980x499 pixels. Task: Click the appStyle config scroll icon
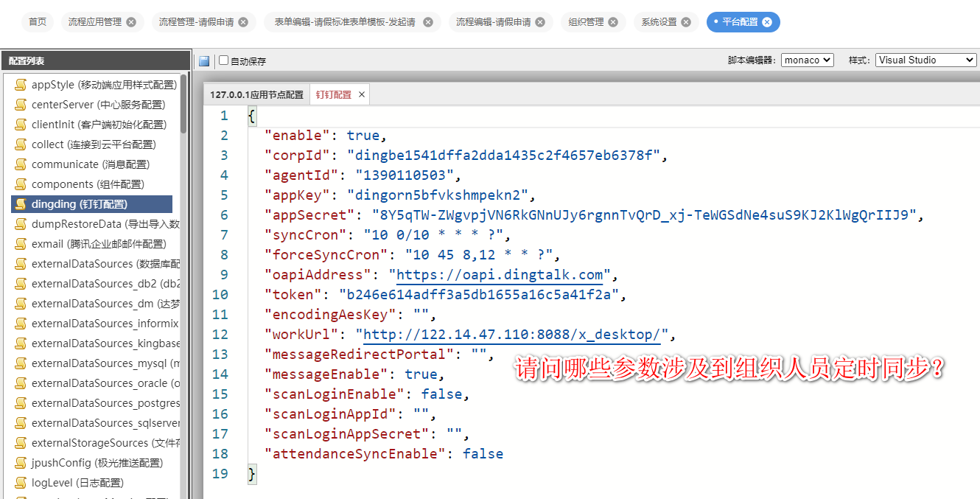[x=21, y=85]
